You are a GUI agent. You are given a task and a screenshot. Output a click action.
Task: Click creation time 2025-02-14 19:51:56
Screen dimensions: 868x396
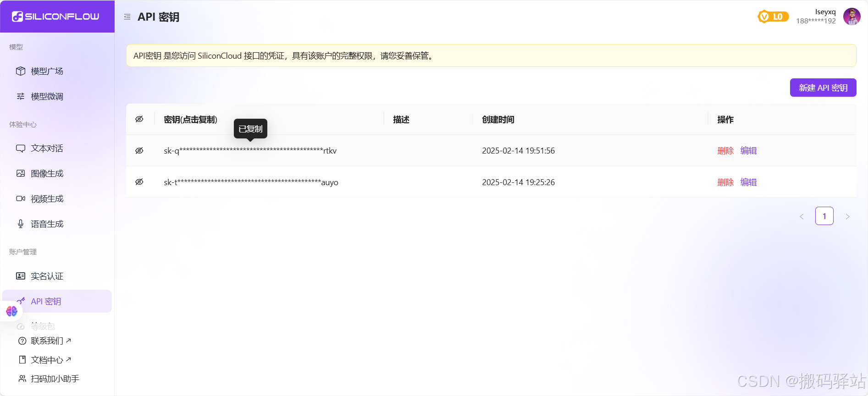click(x=518, y=151)
